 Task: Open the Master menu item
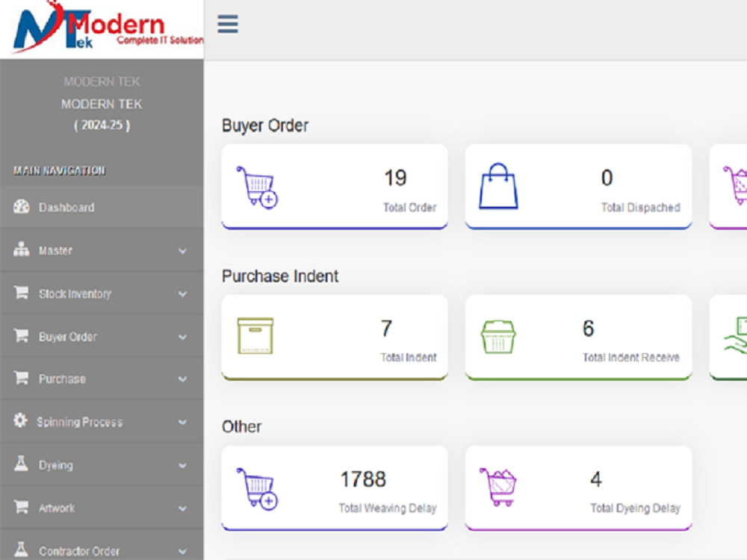point(102,250)
